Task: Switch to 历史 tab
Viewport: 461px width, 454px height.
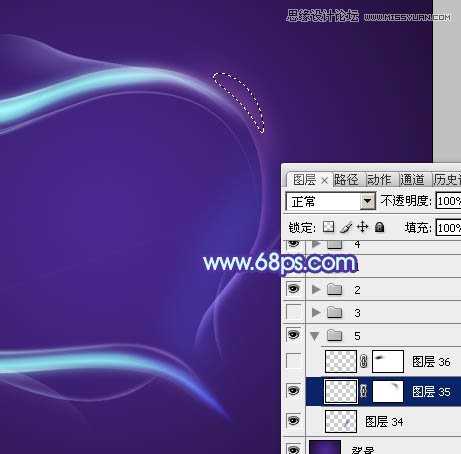Action: coord(447,180)
